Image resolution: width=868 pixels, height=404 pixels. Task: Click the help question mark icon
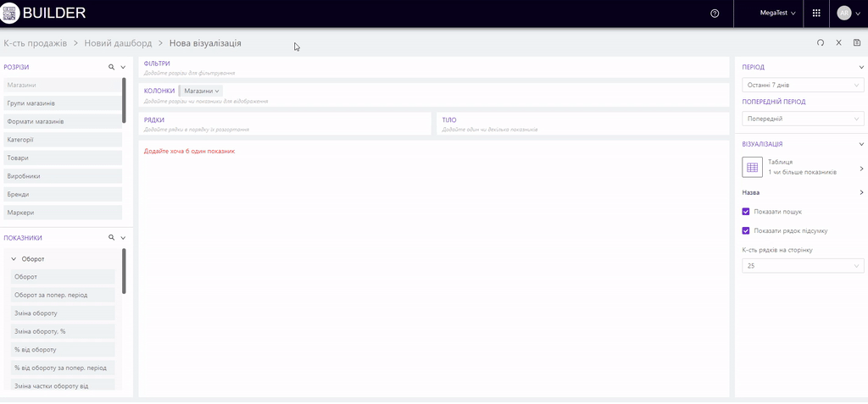[715, 14]
